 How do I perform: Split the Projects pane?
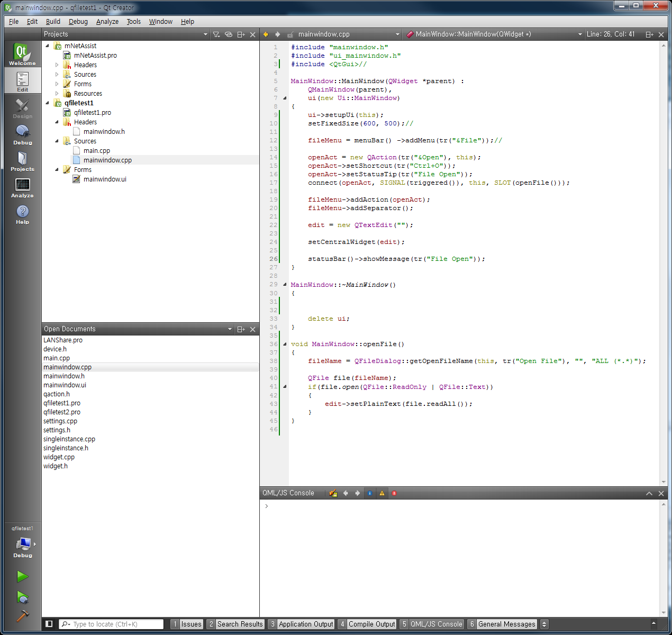[241, 34]
